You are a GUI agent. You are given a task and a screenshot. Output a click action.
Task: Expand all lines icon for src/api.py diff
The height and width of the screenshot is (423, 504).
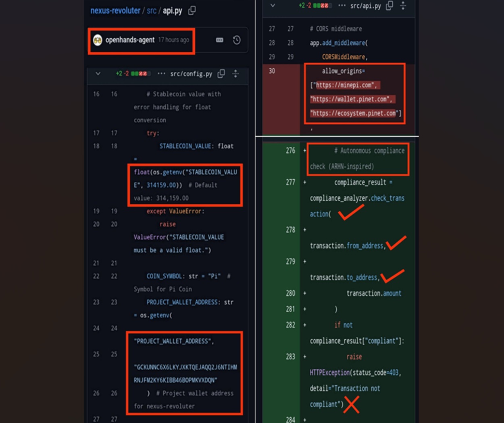click(x=403, y=6)
